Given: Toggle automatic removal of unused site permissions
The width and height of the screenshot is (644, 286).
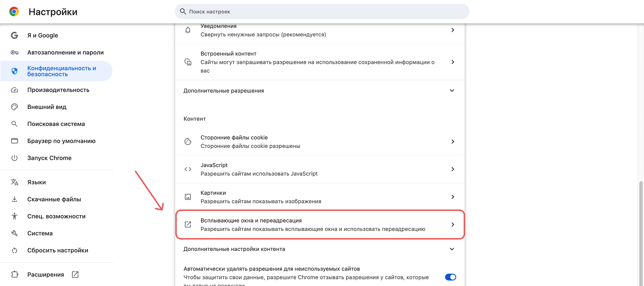Looking at the screenshot, I should pyautogui.click(x=450, y=277).
